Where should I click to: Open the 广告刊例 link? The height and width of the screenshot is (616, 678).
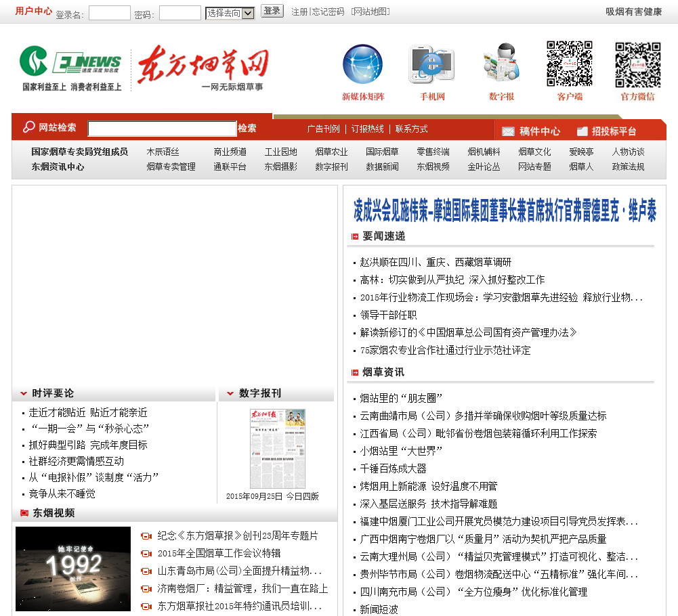(x=324, y=129)
